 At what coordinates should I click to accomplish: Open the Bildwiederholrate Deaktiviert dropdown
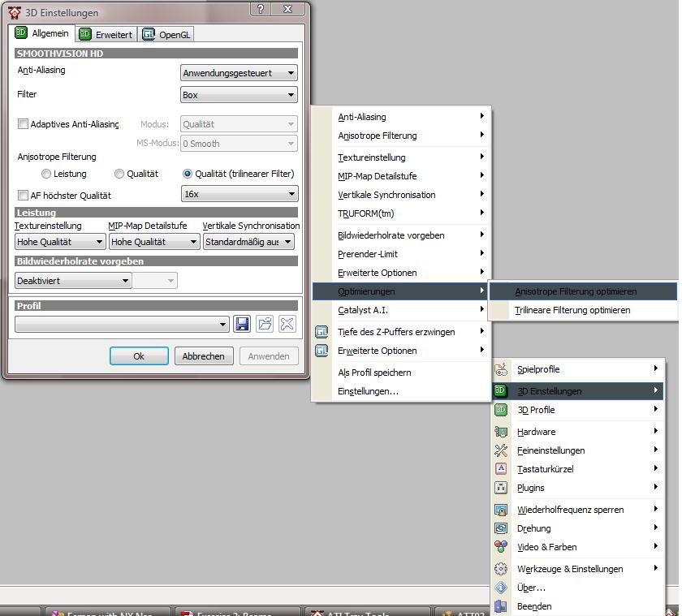click(73, 281)
